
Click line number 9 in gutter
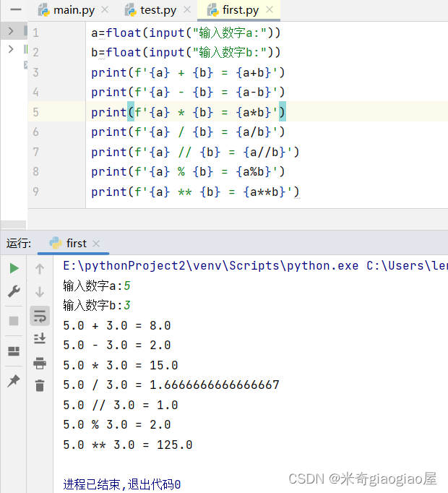pyautogui.click(x=36, y=192)
